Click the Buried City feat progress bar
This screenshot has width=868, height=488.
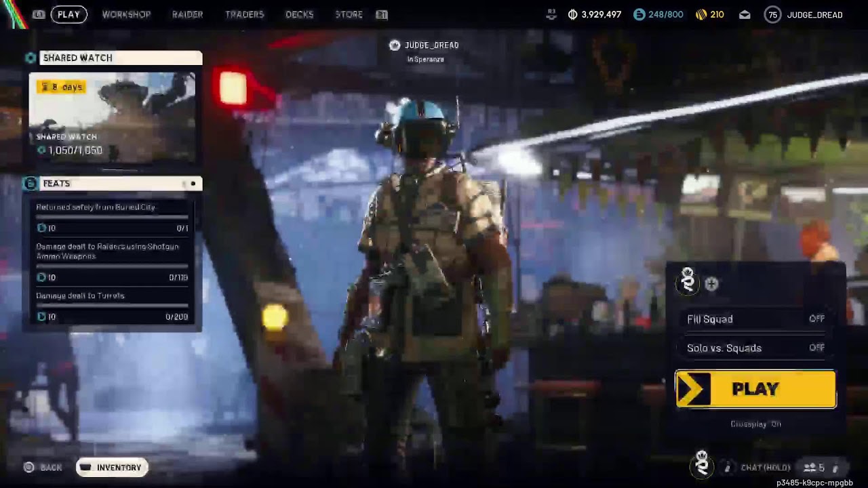pyautogui.click(x=112, y=218)
